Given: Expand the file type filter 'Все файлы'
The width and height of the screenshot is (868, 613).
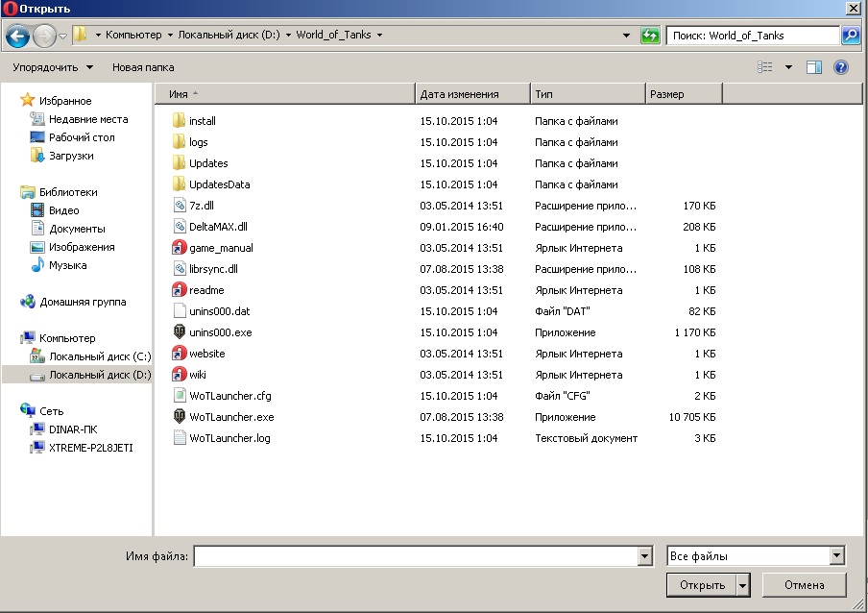Looking at the screenshot, I should pyautogui.click(x=836, y=556).
